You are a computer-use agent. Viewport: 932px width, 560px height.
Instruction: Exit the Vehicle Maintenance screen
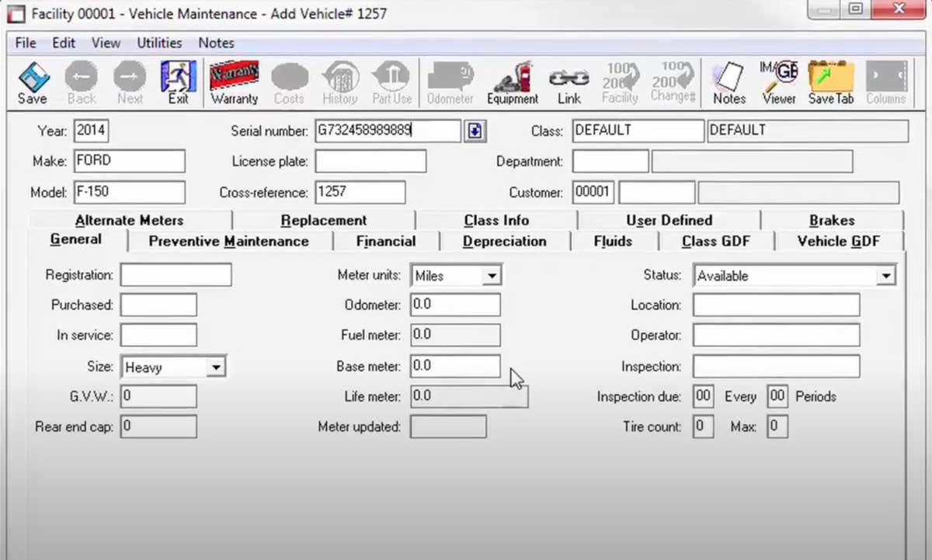[179, 82]
